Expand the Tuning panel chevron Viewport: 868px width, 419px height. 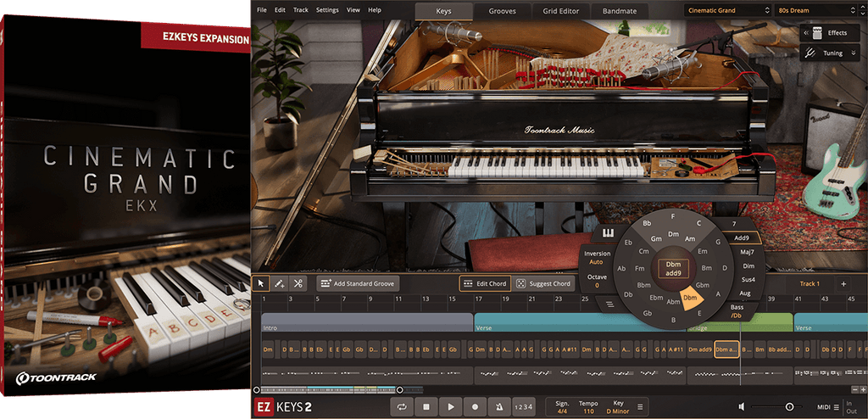coord(854,53)
